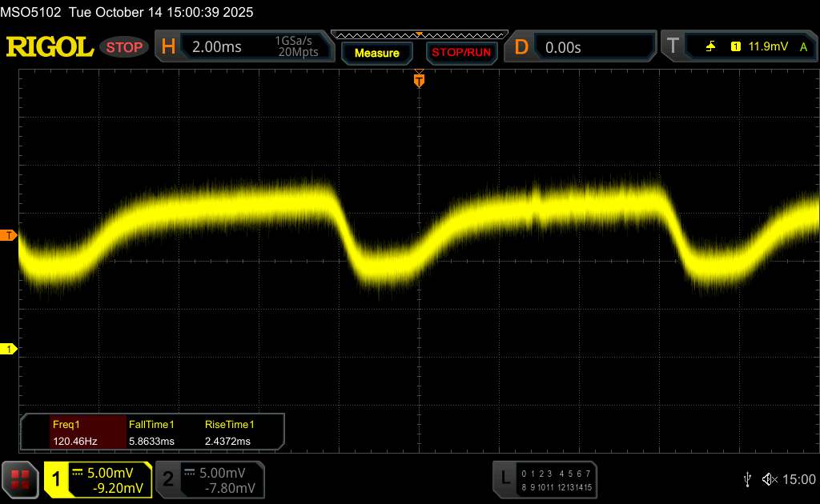
Task: Click the red STOP status indicator
Action: point(125,47)
